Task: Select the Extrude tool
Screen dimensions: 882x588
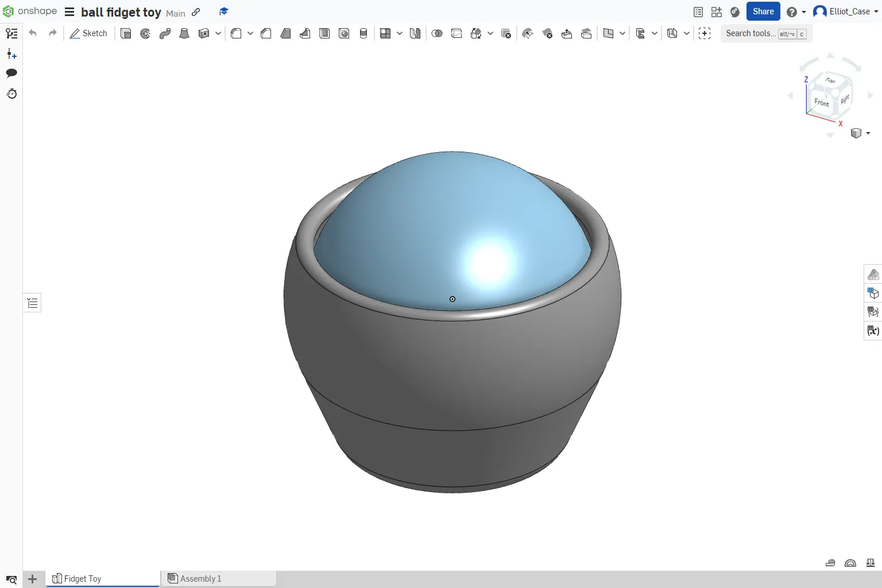Action: point(126,33)
